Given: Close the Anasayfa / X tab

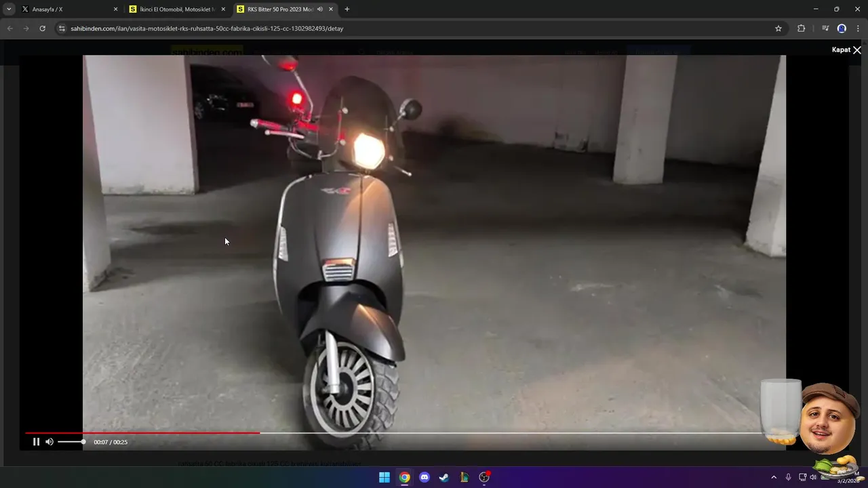Looking at the screenshot, I should (x=115, y=9).
